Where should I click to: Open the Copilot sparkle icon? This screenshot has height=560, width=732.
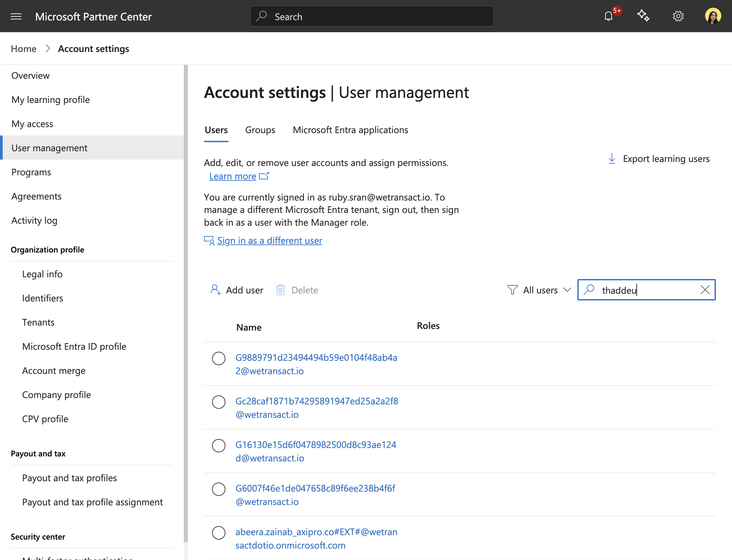[x=643, y=16]
